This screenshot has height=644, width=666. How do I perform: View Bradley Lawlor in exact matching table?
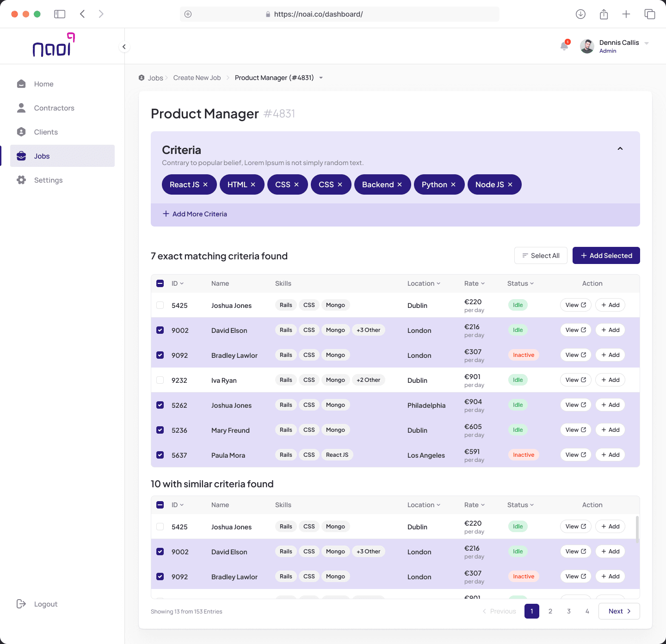pyautogui.click(x=576, y=355)
